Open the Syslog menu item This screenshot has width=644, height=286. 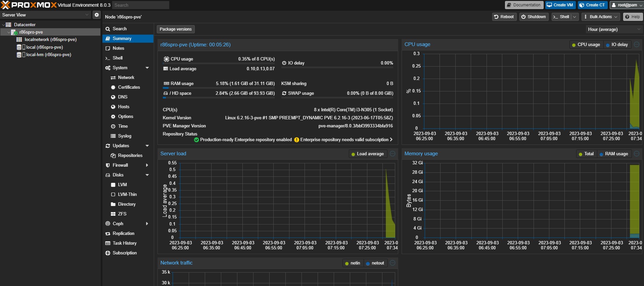[x=125, y=136]
